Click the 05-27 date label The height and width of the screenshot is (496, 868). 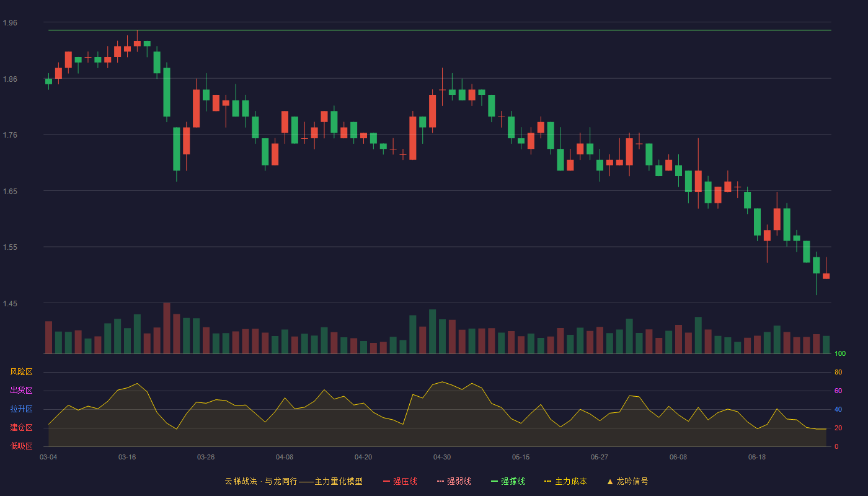(x=600, y=457)
